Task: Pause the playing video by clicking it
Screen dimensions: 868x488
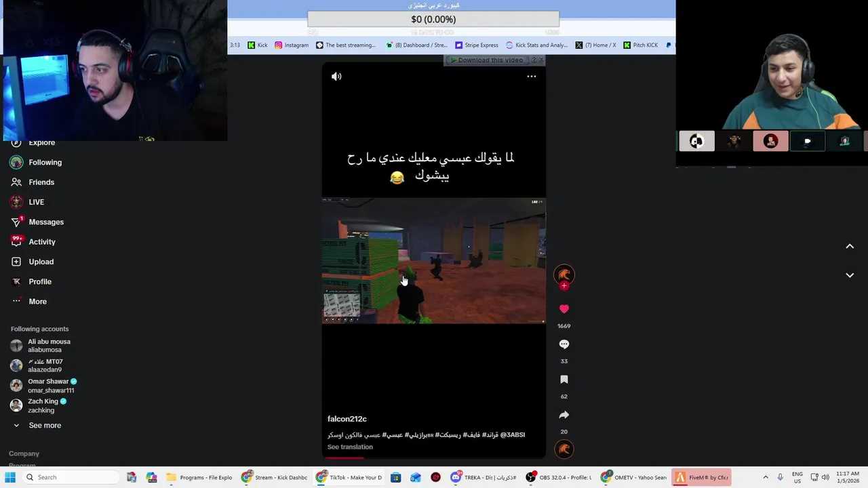Action: [x=434, y=261]
